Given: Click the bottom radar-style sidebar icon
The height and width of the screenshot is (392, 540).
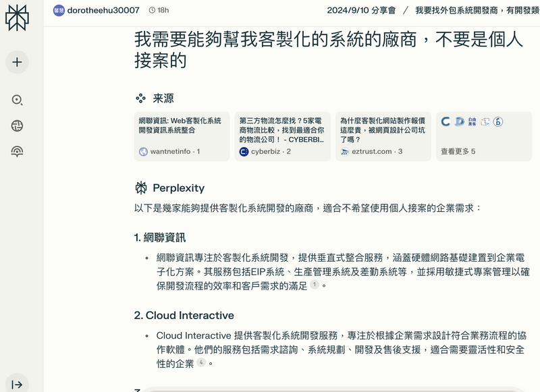Looking at the screenshot, I should 17,151.
